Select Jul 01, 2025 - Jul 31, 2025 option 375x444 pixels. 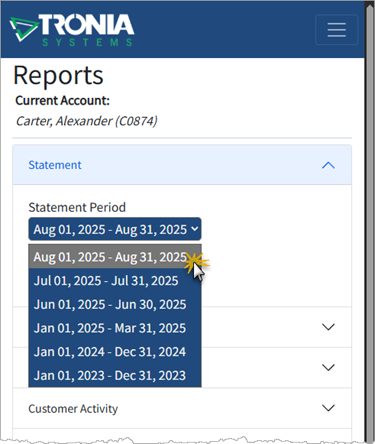(x=115, y=281)
